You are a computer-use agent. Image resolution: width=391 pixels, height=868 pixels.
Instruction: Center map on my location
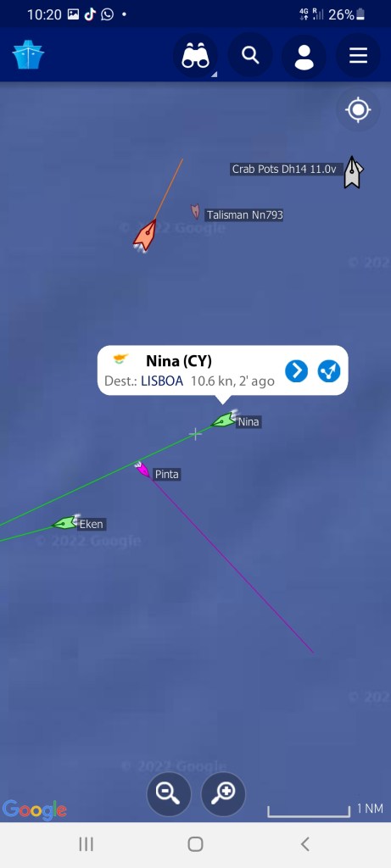[358, 109]
